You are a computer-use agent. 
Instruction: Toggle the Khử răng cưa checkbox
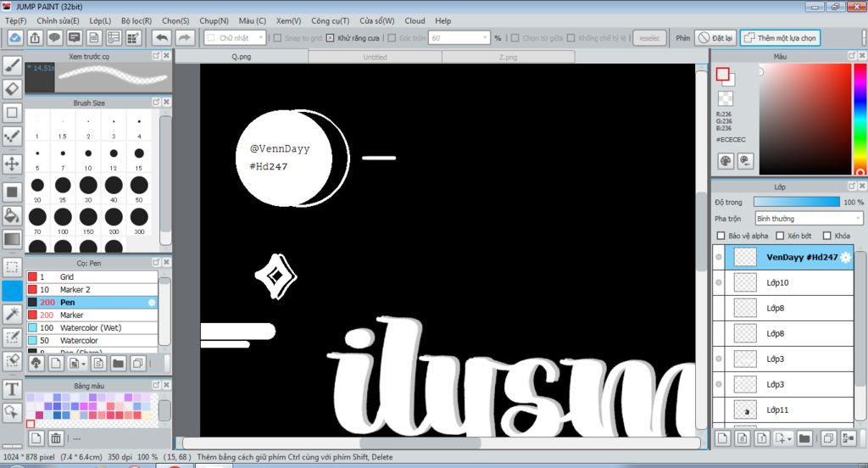click(x=330, y=37)
